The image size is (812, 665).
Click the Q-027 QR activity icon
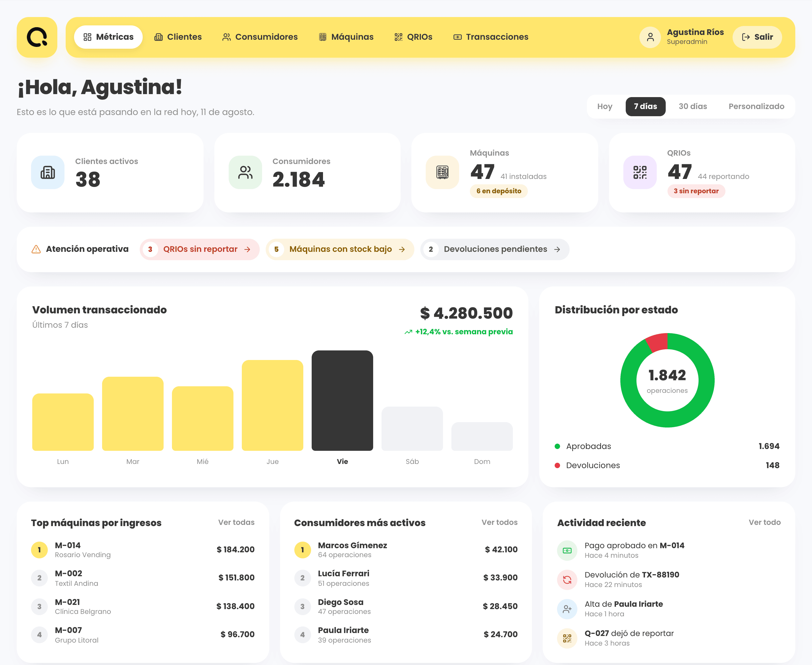coord(567,638)
